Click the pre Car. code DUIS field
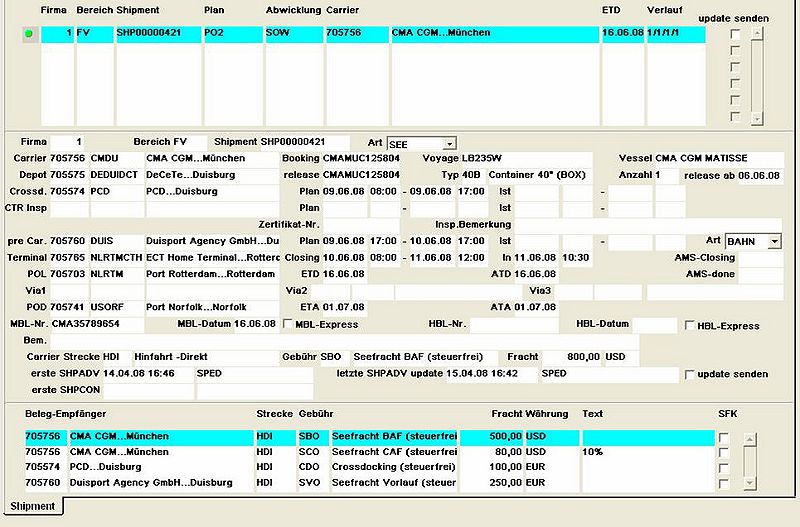The height and width of the screenshot is (527, 800). pos(117,241)
